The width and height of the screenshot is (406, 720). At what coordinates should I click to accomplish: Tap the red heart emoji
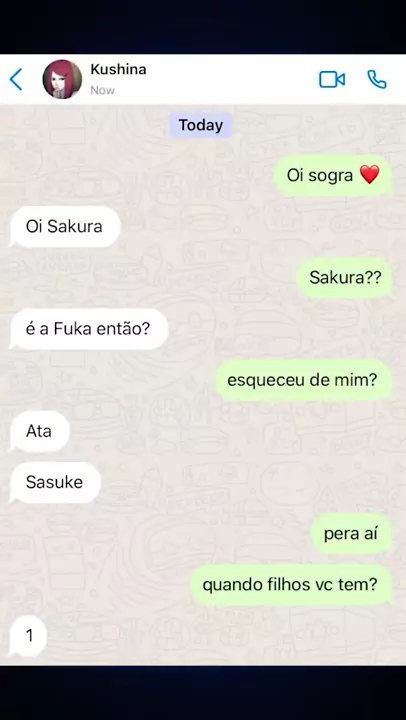[369, 175]
